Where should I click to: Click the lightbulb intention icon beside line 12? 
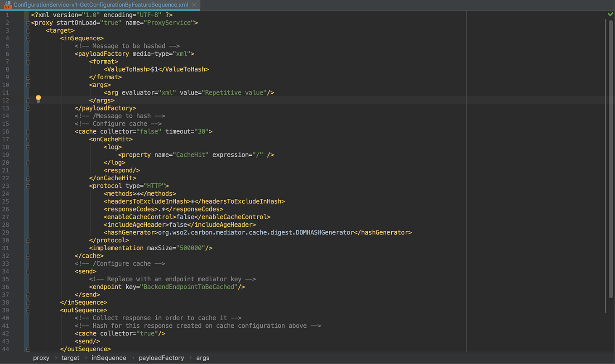pos(38,98)
